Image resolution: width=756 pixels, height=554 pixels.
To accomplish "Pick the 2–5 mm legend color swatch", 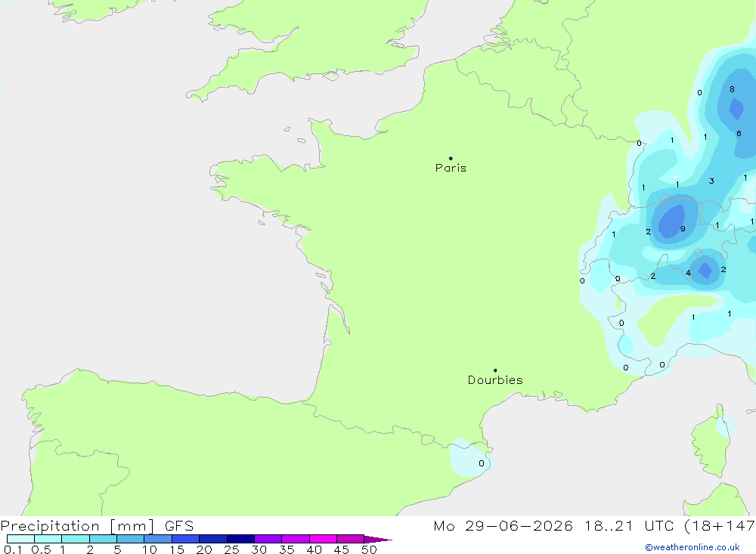I will [x=103, y=539].
